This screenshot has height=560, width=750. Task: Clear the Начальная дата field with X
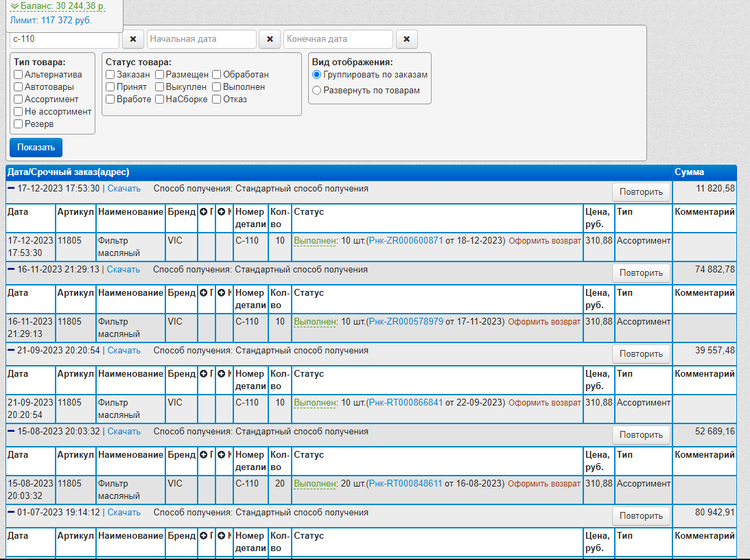[270, 39]
